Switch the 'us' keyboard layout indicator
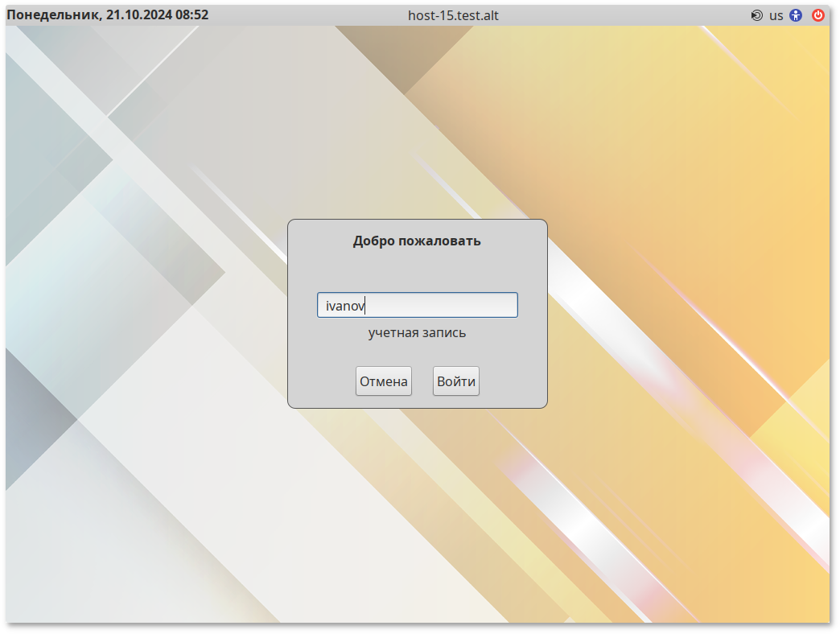The image size is (840, 634). coord(776,15)
